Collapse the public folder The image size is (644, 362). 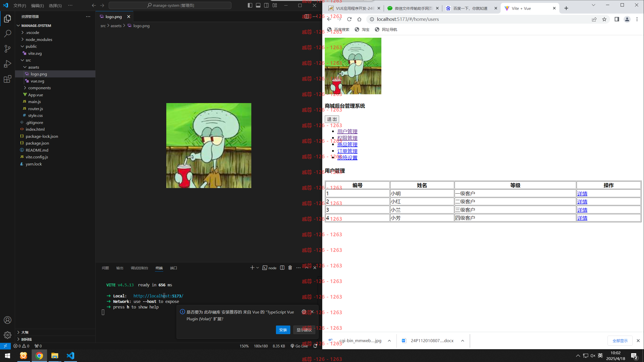[55, 46]
